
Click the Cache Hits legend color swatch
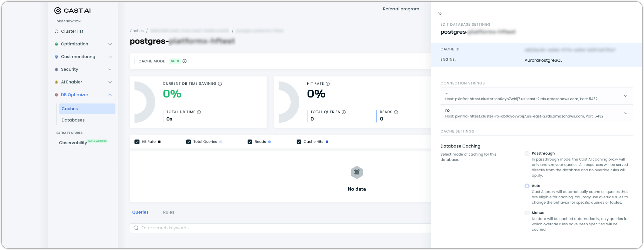(x=327, y=142)
